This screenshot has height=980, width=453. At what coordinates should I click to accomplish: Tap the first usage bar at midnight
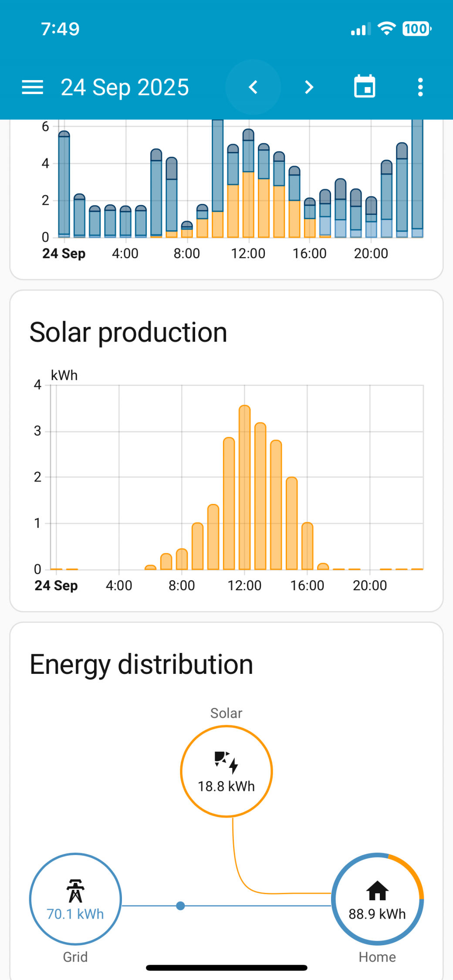[64, 185]
